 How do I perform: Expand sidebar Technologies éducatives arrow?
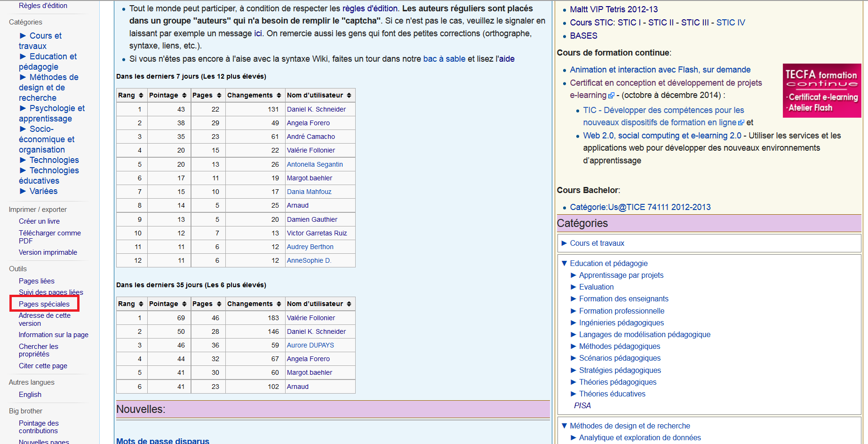pos(23,170)
